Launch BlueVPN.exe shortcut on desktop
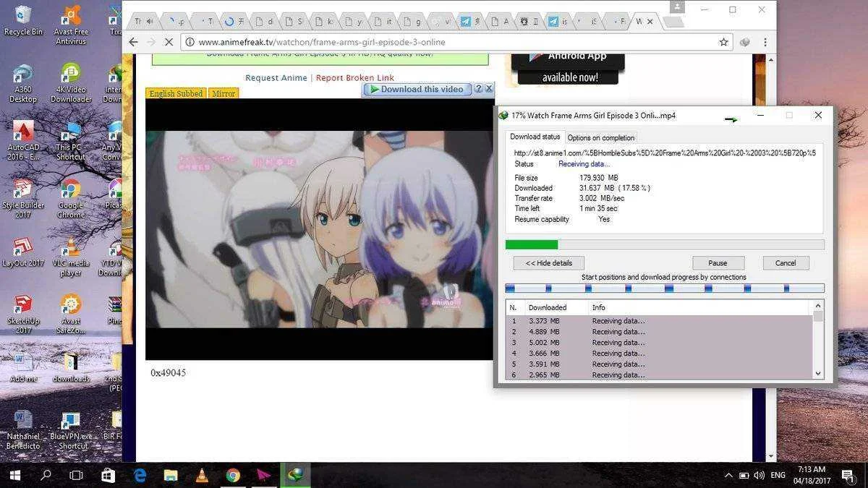The height and width of the screenshot is (488, 868). 70,430
